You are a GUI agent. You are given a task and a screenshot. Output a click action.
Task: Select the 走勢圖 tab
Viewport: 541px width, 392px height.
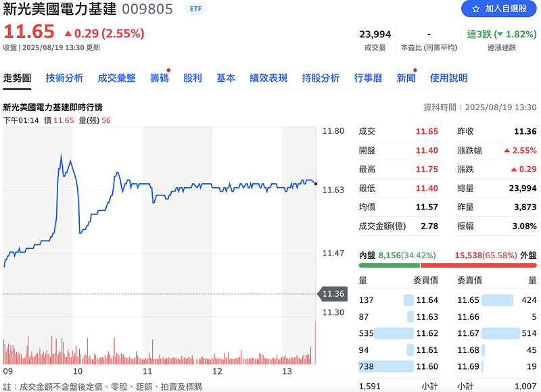pos(17,78)
